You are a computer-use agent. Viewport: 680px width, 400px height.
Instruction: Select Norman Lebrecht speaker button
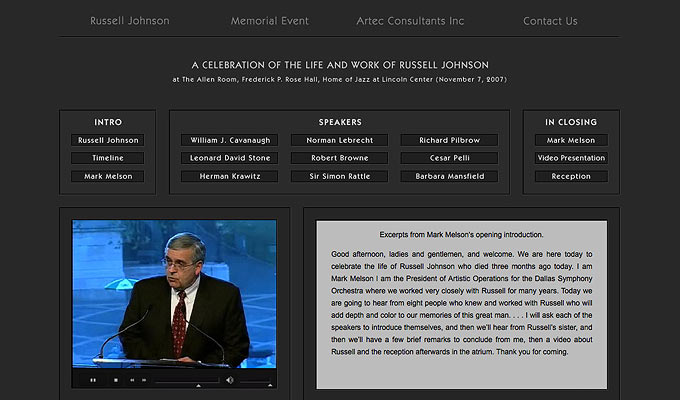339,140
